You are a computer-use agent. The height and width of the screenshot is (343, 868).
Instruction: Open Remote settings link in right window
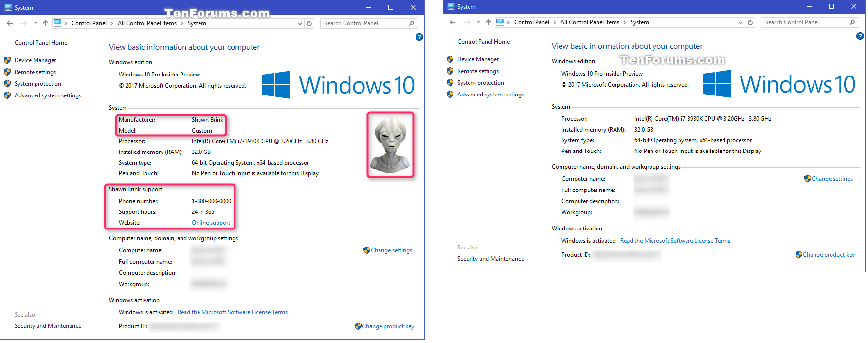coord(478,71)
